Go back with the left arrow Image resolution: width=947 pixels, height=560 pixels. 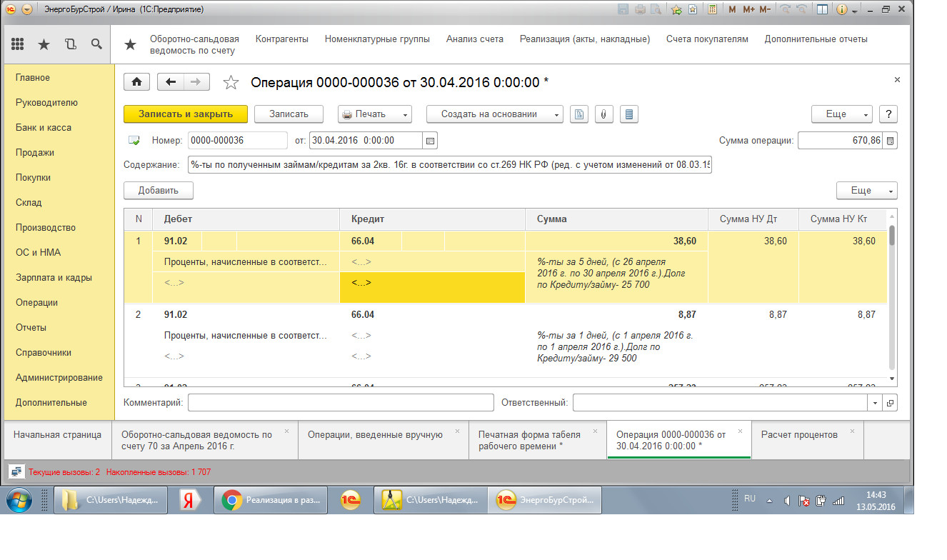click(170, 82)
